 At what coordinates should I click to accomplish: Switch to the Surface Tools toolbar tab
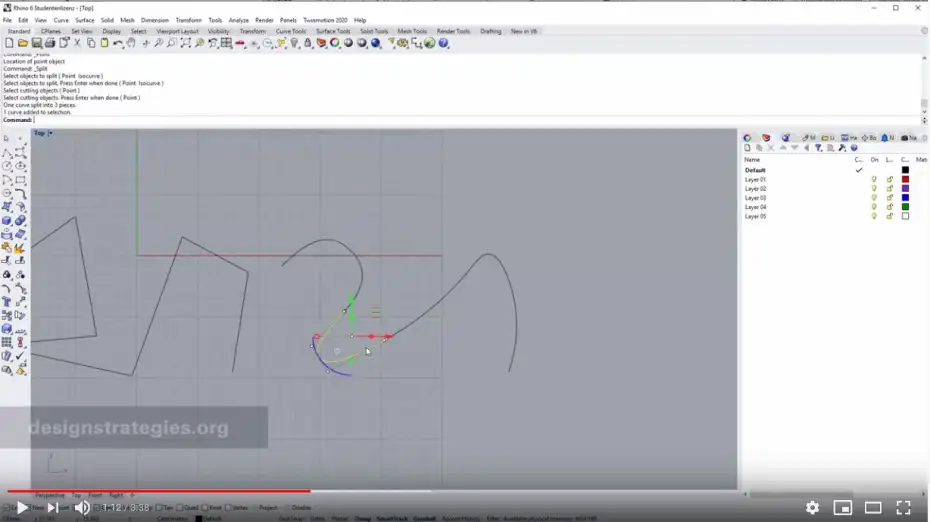tap(333, 31)
